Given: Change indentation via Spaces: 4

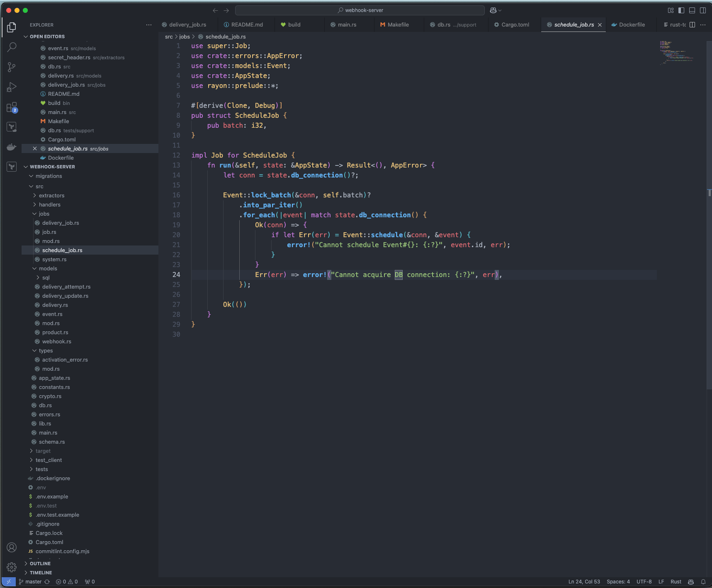Looking at the screenshot, I should coord(618,582).
